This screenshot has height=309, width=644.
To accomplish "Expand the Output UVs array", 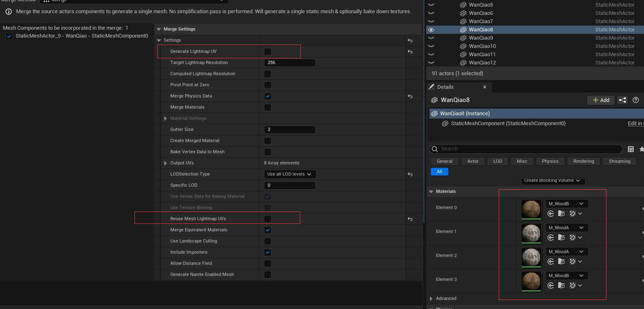I will 165,163.
